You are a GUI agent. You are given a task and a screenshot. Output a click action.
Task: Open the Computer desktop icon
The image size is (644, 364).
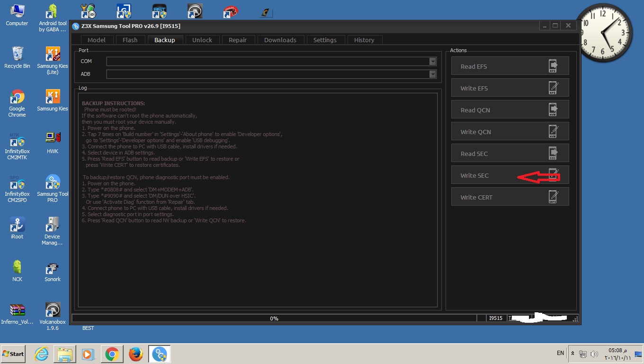click(17, 15)
